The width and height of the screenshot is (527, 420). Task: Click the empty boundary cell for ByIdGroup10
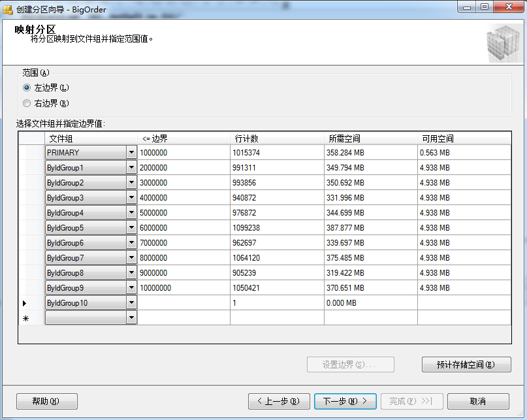coord(184,303)
